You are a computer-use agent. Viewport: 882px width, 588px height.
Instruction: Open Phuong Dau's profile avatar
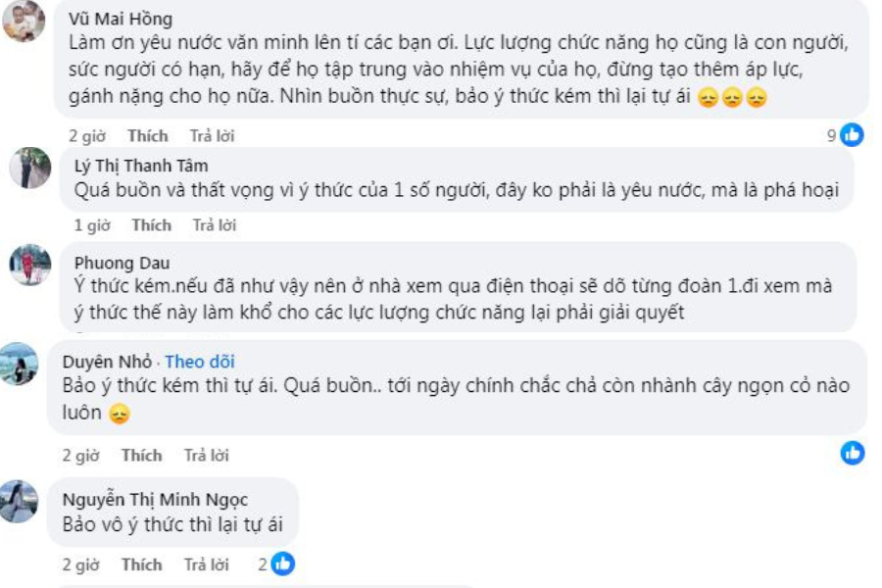pos(29,265)
